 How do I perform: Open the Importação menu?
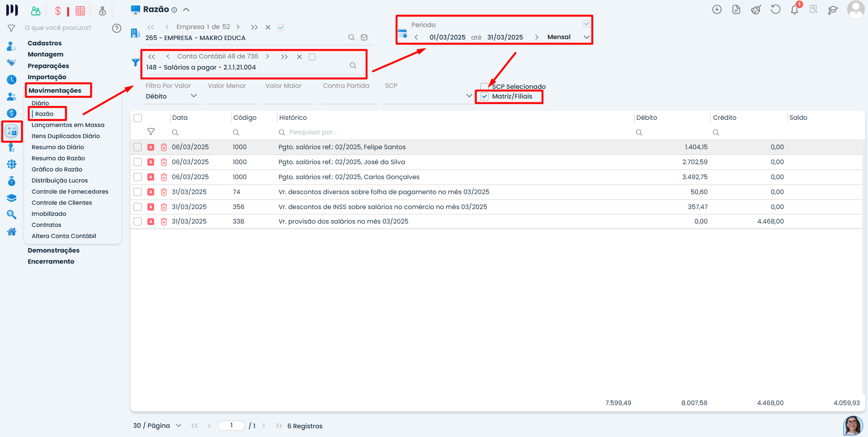(47, 77)
